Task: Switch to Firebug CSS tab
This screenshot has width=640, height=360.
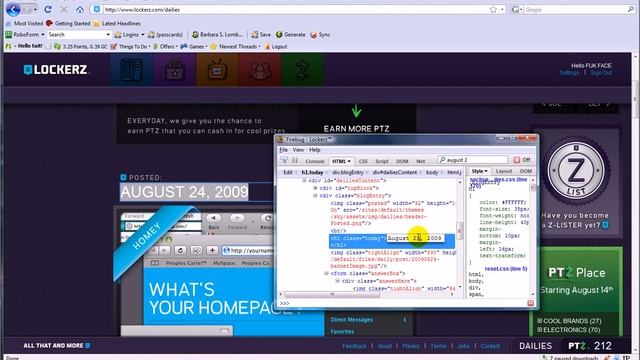Action: tap(363, 161)
